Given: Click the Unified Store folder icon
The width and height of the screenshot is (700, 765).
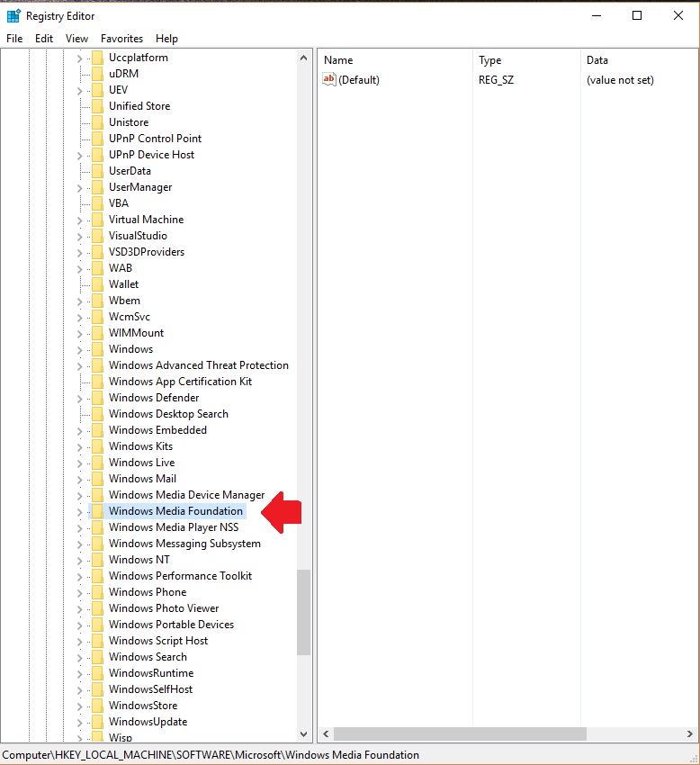Looking at the screenshot, I should click(97, 106).
